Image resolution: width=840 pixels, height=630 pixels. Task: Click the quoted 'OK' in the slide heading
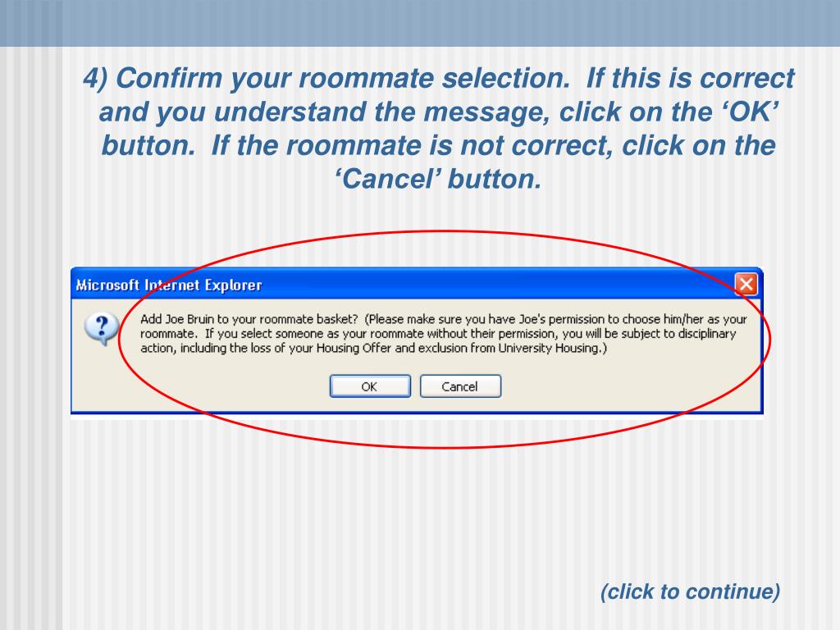(x=748, y=112)
